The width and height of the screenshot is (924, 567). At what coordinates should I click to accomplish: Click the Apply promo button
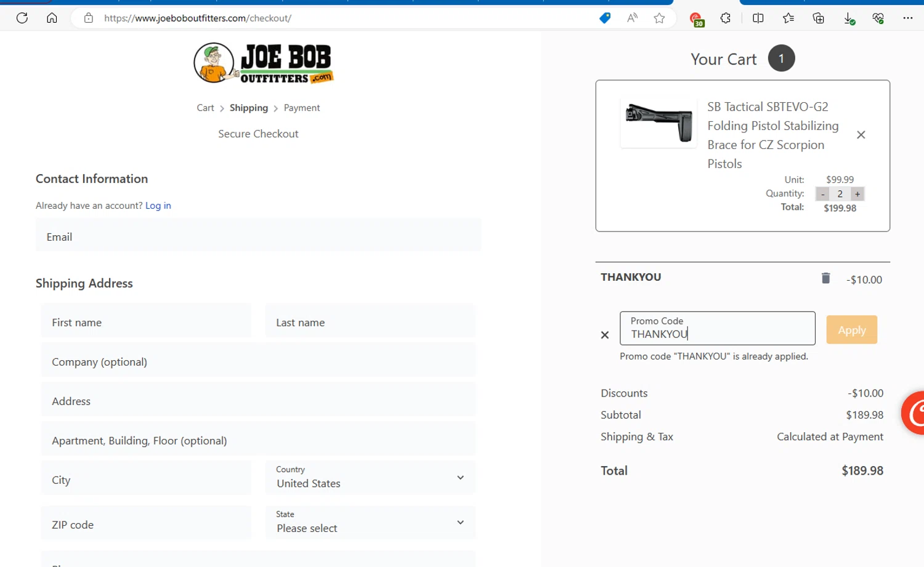click(852, 330)
